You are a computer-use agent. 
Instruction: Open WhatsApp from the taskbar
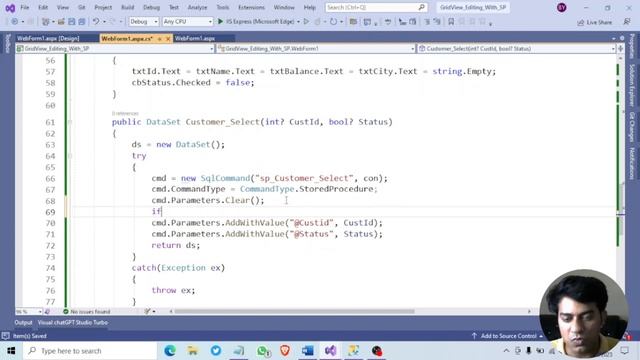(262, 351)
